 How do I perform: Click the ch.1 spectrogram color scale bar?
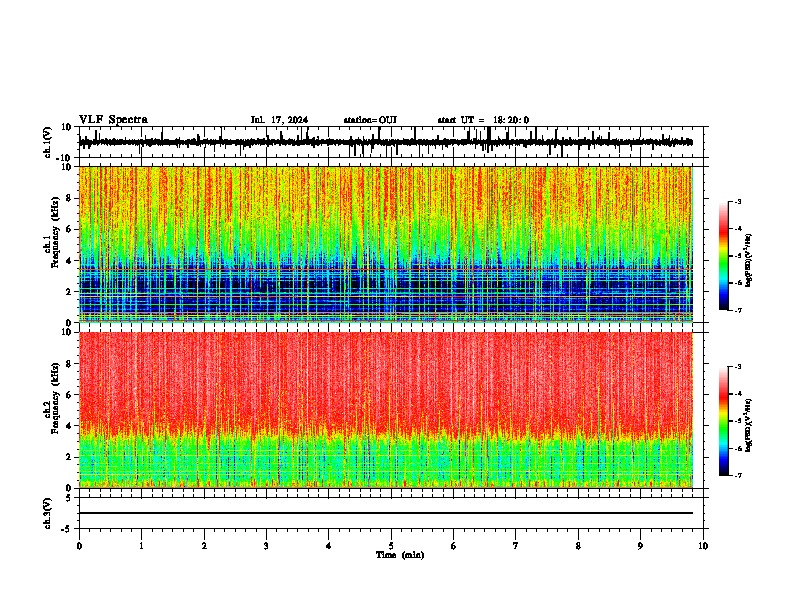point(723,256)
